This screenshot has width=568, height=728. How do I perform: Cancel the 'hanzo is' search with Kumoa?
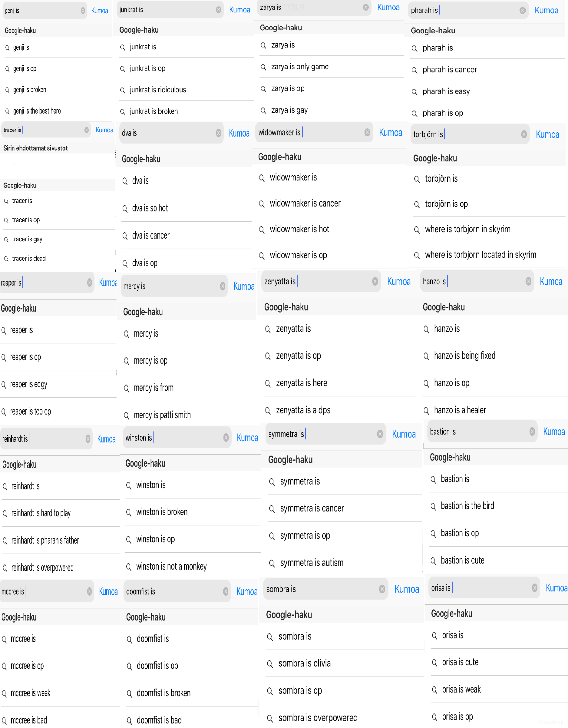(x=551, y=282)
